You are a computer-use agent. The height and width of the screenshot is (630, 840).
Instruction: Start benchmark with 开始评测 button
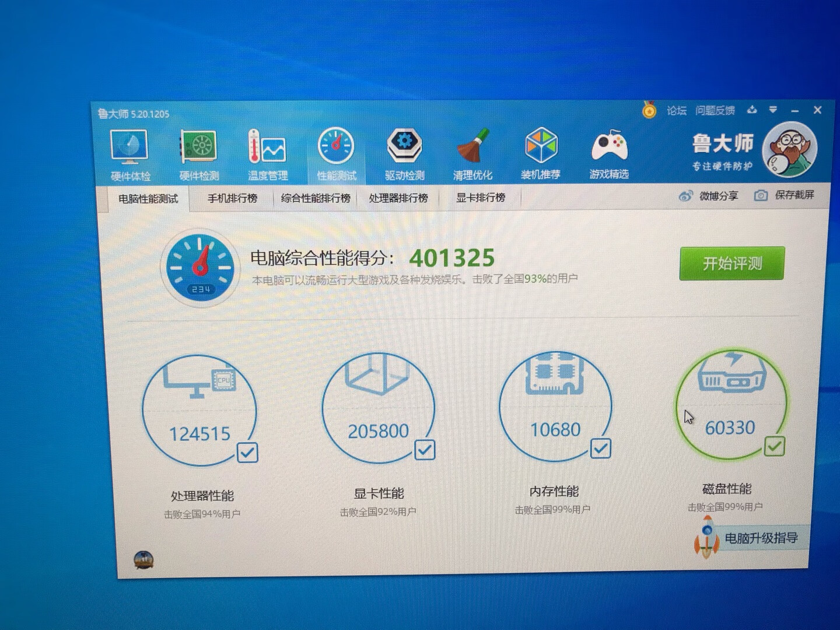(x=731, y=263)
